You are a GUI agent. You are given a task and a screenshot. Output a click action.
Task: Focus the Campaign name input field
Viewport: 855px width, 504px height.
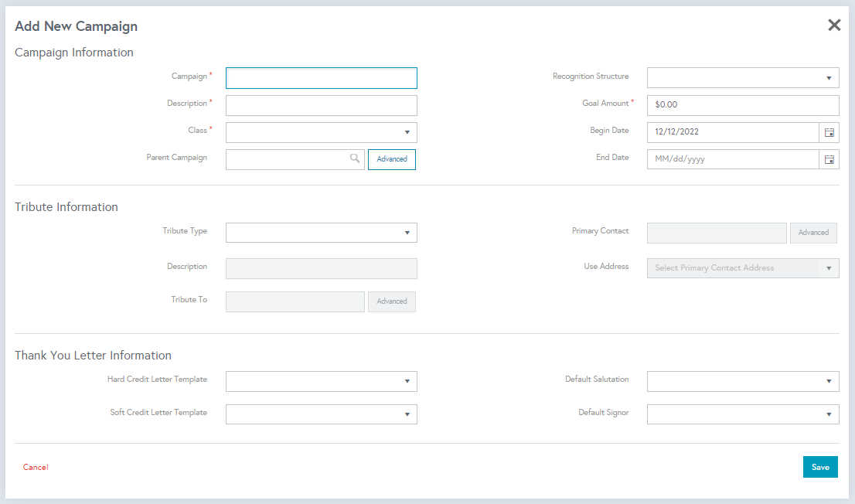[x=321, y=78]
